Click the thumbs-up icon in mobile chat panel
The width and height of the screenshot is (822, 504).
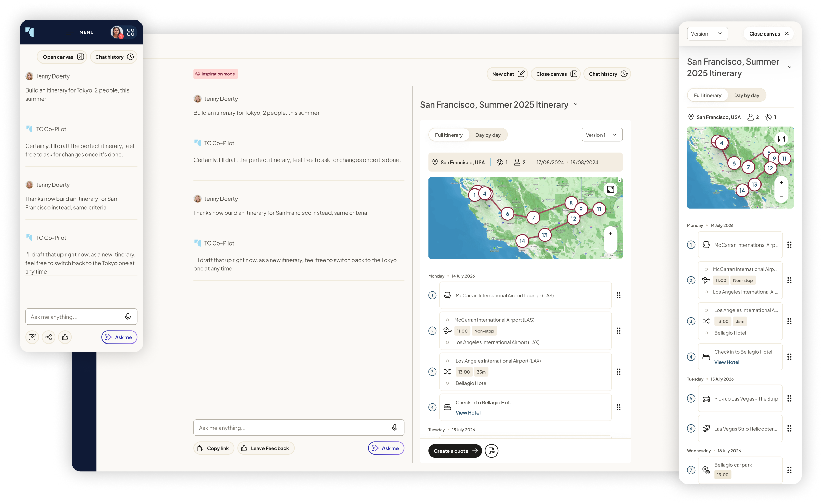65,337
